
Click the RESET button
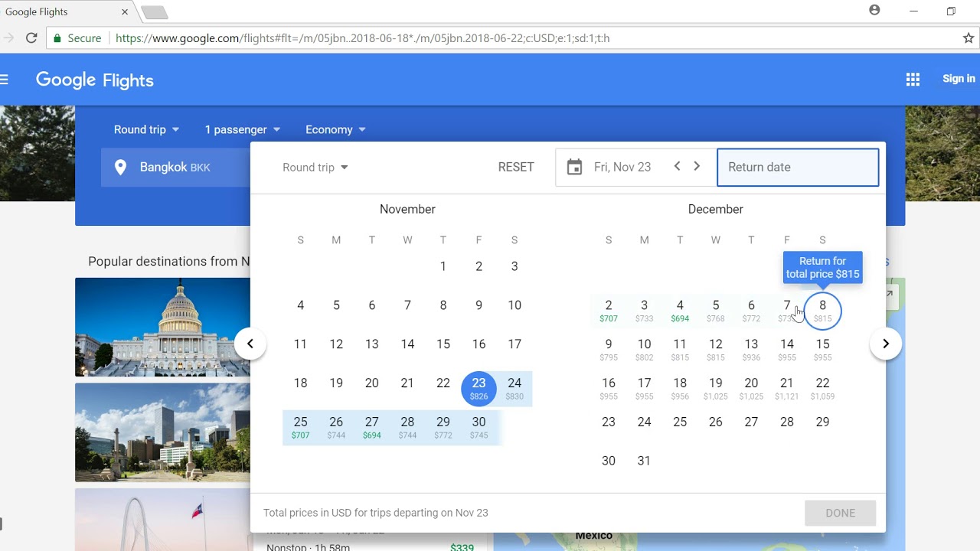click(516, 167)
